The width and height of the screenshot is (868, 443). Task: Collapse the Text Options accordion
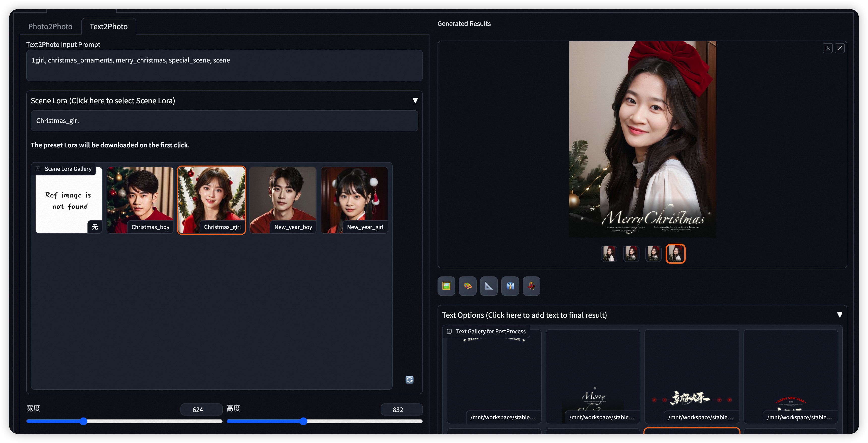pyautogui.click(x=839, y=315)
